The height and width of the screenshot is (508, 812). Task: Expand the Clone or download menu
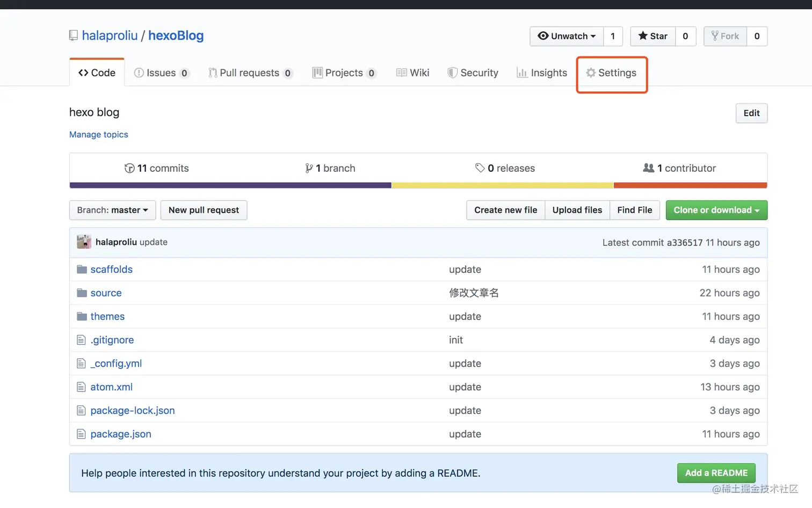[716, 210]
